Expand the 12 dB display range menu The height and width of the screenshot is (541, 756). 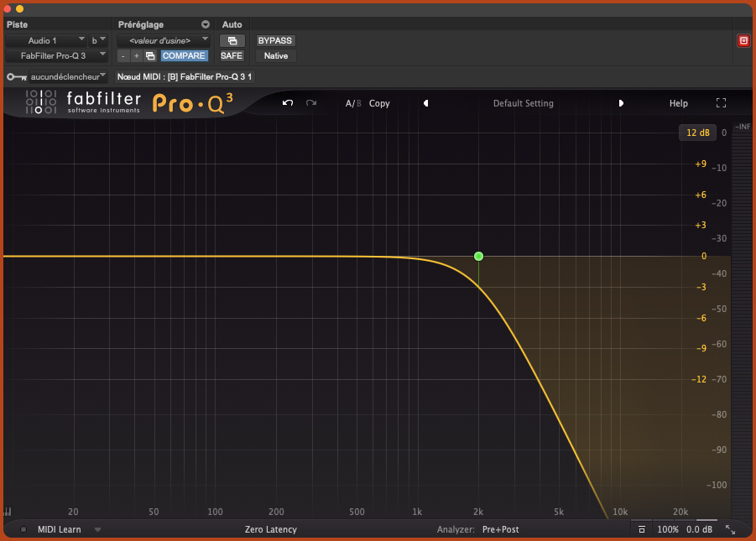(697, 133)
